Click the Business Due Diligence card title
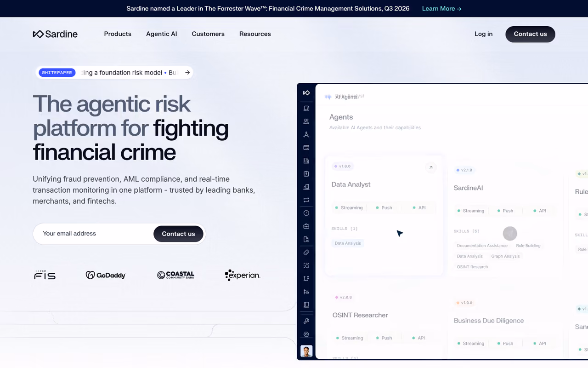The image size is (588, 368). (489, 321)
